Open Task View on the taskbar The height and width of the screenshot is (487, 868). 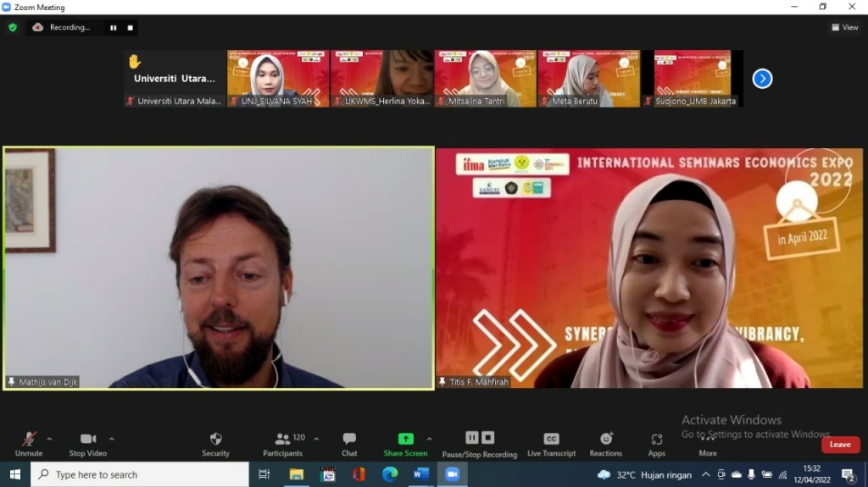point(264,474)
